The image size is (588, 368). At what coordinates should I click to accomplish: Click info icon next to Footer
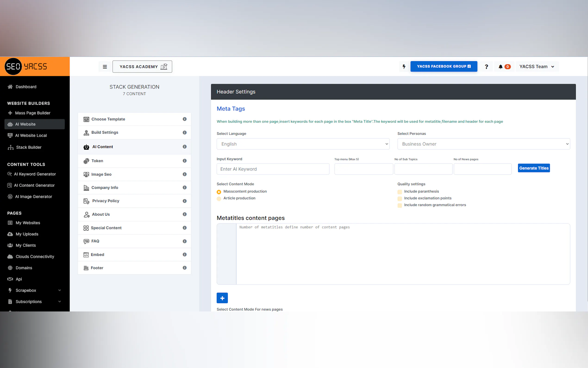coord(185,268)
